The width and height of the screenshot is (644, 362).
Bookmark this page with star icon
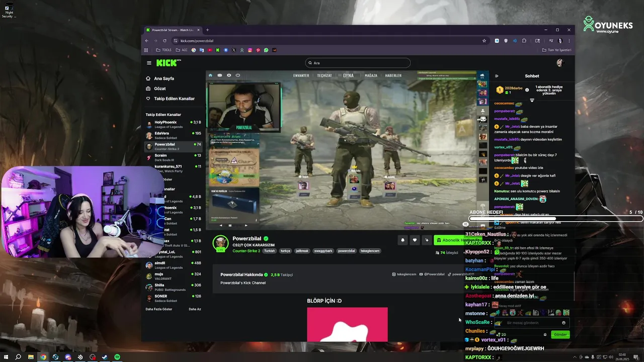484,41
